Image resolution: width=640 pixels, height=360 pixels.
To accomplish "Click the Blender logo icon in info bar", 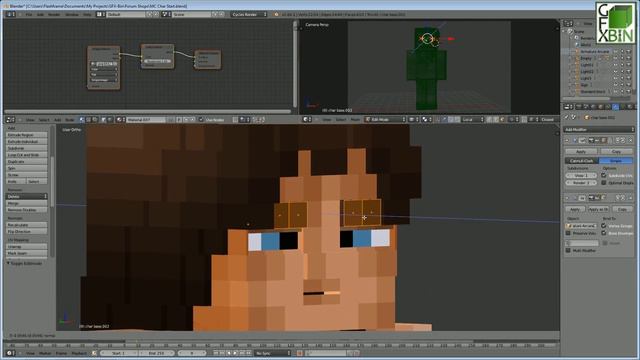I will pyautogui.click(x=276, y=14).
